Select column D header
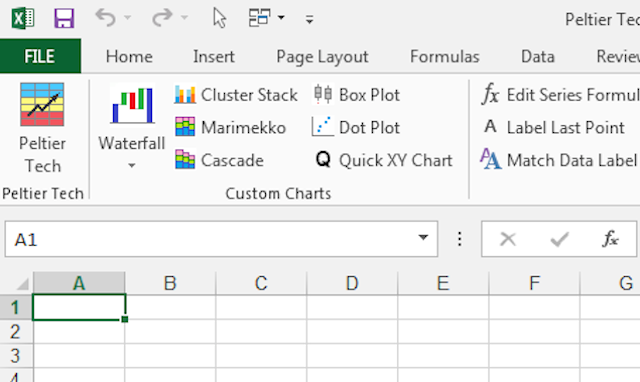 (x=352, y=283)
